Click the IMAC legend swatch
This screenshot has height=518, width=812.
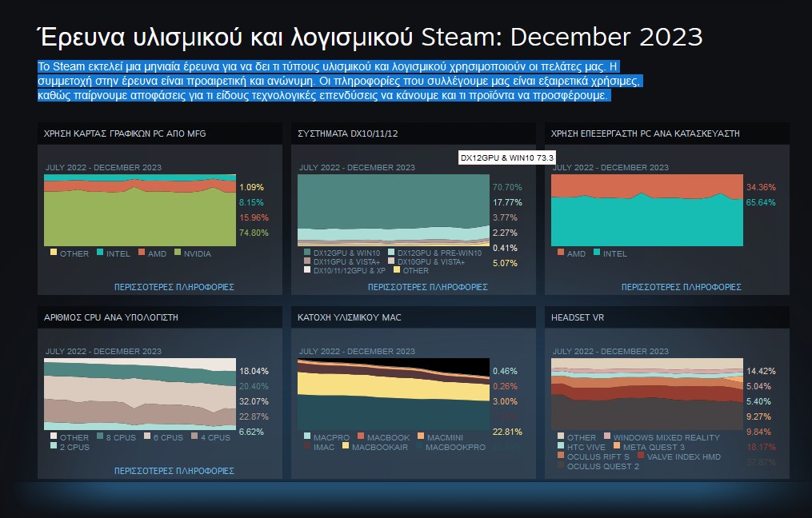307,445
